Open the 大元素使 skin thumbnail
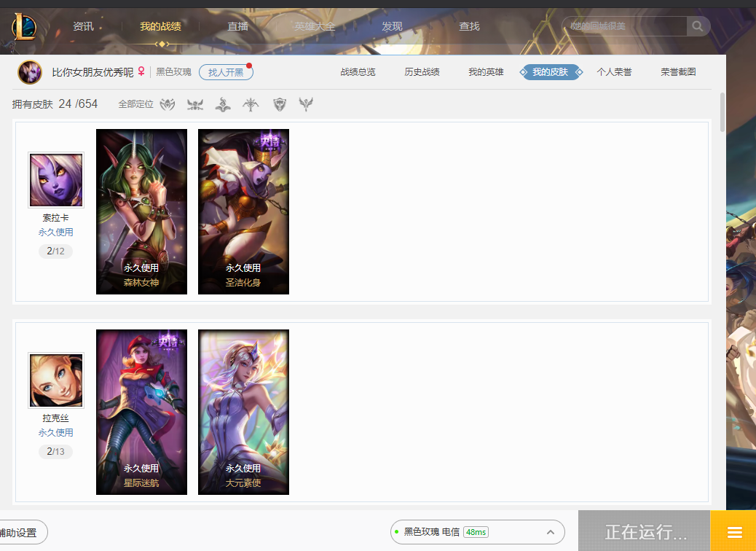The image size is (756, 551). (x=243, y=412)
